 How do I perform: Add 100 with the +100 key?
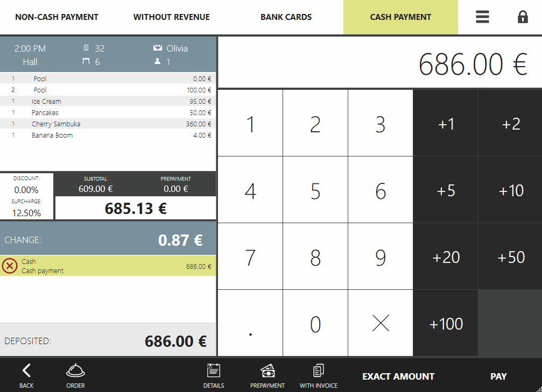(446, 324)
